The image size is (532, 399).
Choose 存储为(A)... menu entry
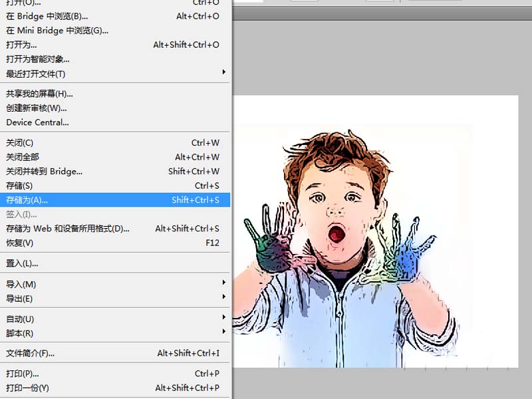tap(115, 200)
